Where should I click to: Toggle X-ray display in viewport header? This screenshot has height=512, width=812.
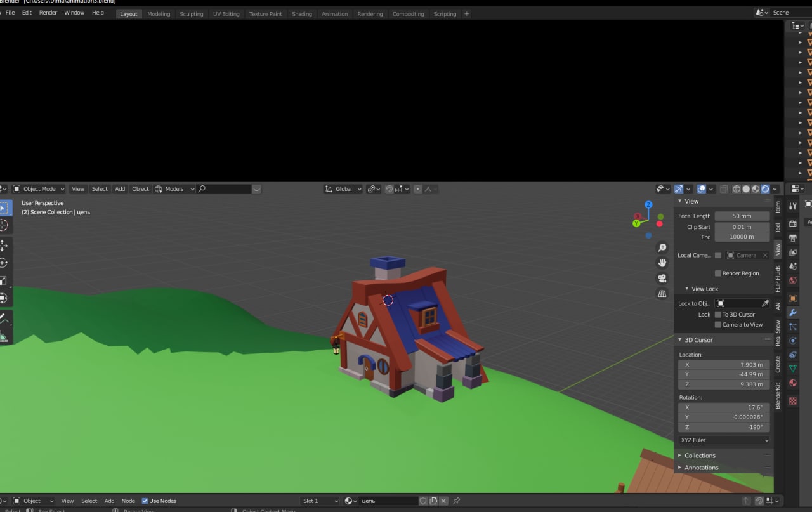724,189
